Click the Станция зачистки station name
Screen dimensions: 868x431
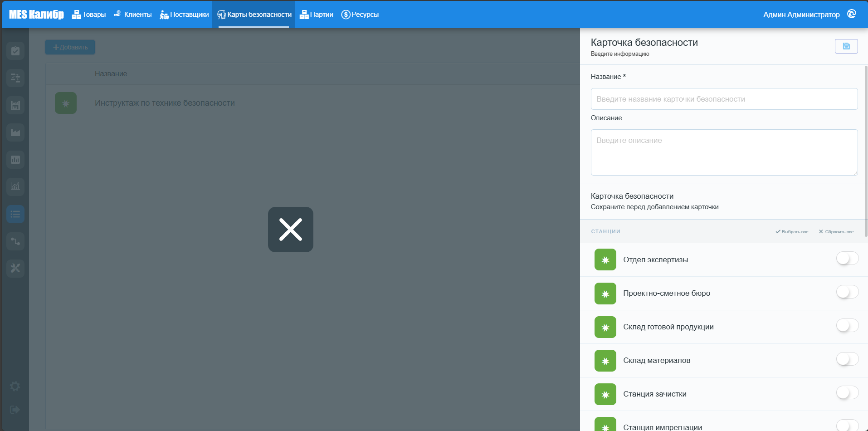pos(655,394)
